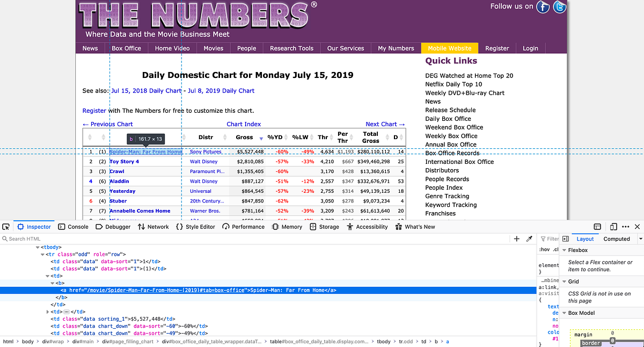Open the Home Video menu
Viewport: 644px width, 347px height.
click(172, 48)
